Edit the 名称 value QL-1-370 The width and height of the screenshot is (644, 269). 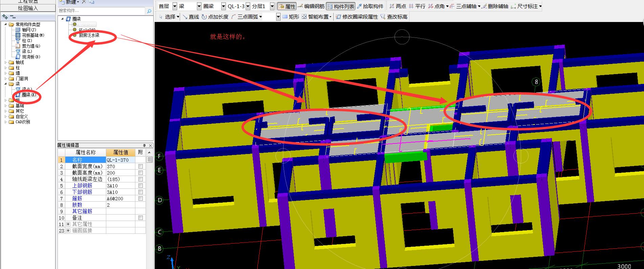pos(120,160)
